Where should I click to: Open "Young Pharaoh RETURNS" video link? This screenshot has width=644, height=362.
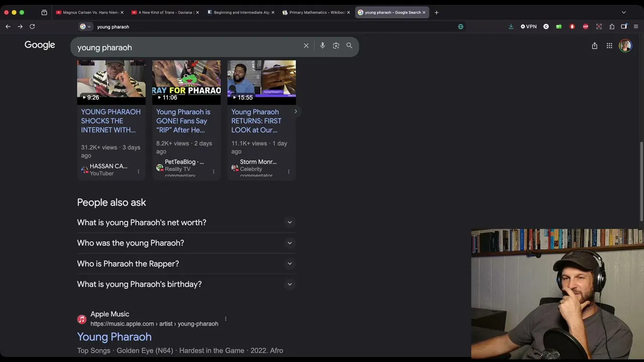pos(257,121)
